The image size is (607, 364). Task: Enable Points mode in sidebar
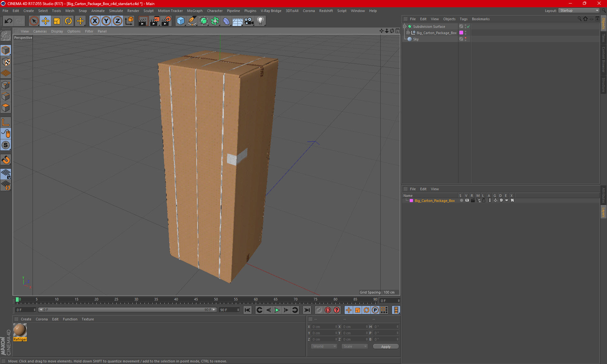coord(6,85)
